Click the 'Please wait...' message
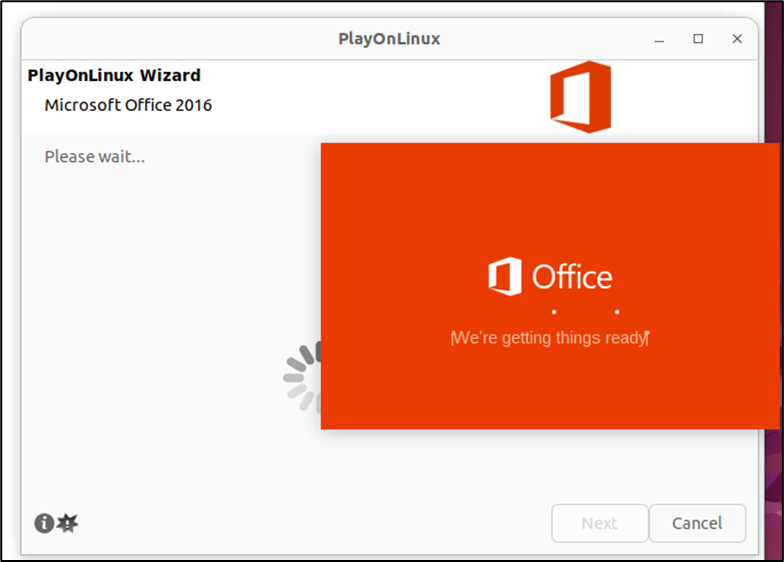The height and width of the screenshot is (562, 784). [94, 156]
